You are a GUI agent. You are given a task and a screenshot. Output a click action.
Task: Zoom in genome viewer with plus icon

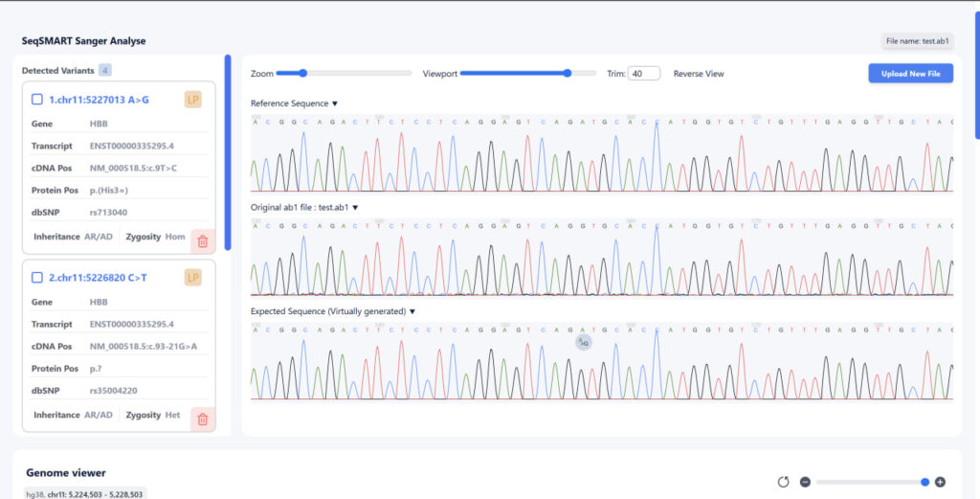tap(940, 482)
